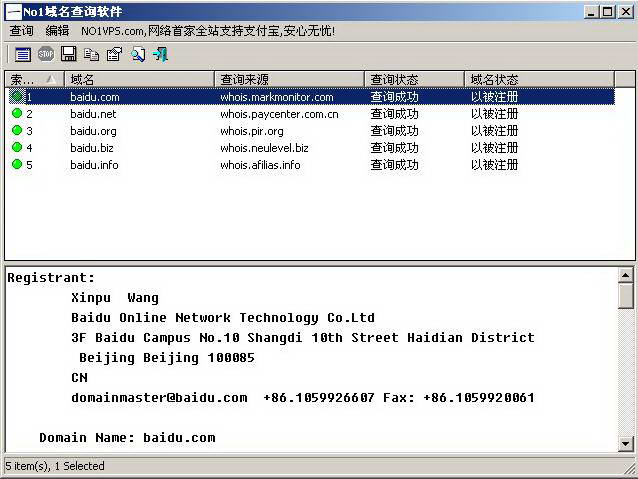The height and width of the screenshot is (479, 638).
Task: Click the scroll up arrow in whois pane
Action: (625, 276)
